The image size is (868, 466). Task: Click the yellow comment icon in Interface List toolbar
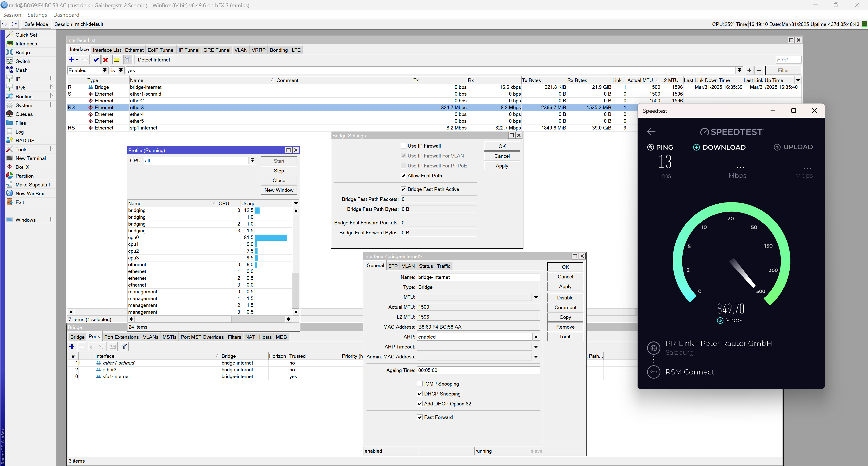[117, 60]
